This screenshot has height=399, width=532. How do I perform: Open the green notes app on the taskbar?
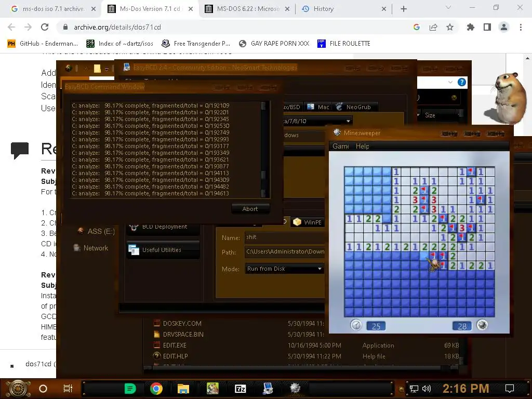click(130, 389)
